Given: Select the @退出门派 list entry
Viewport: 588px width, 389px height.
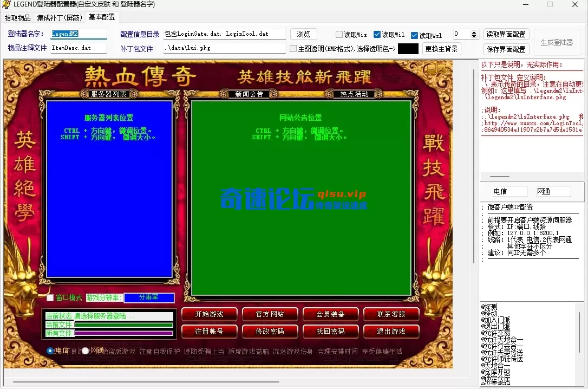Looking at the screenshot, I should [496, 326].
